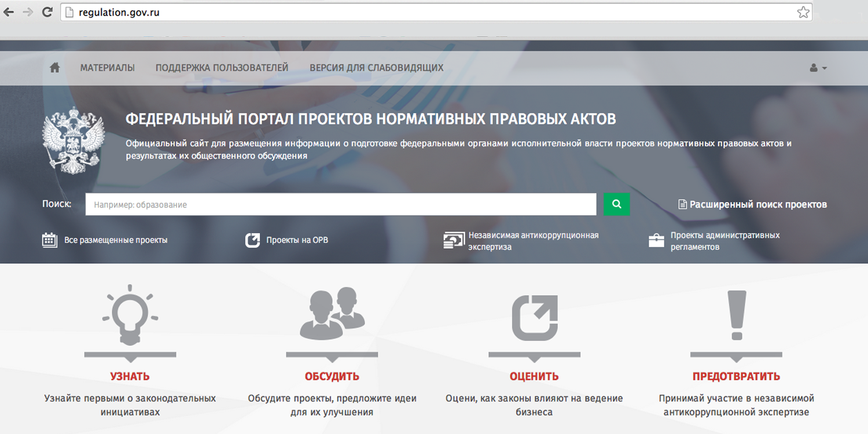This screenshot has width=868, height=434.
Task: Open the home icon in navigation bar
Action: pyautogui.click(x=55, y=68)
